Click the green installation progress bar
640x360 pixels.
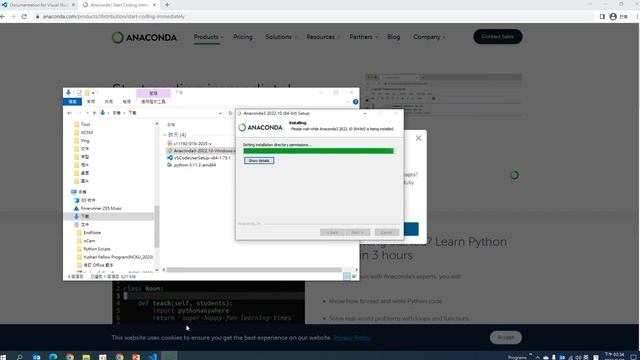pos(318,151)
